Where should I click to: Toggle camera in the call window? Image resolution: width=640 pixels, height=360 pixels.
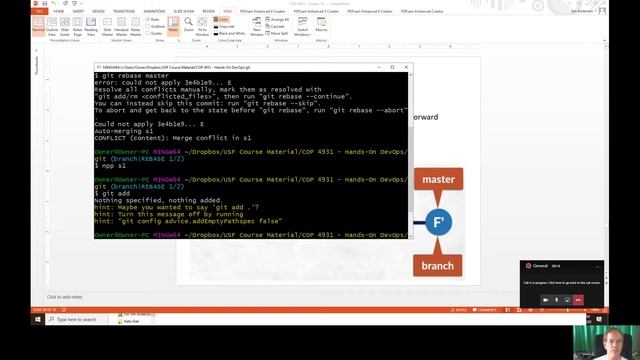pyautogui.click(x=545, y=300)
